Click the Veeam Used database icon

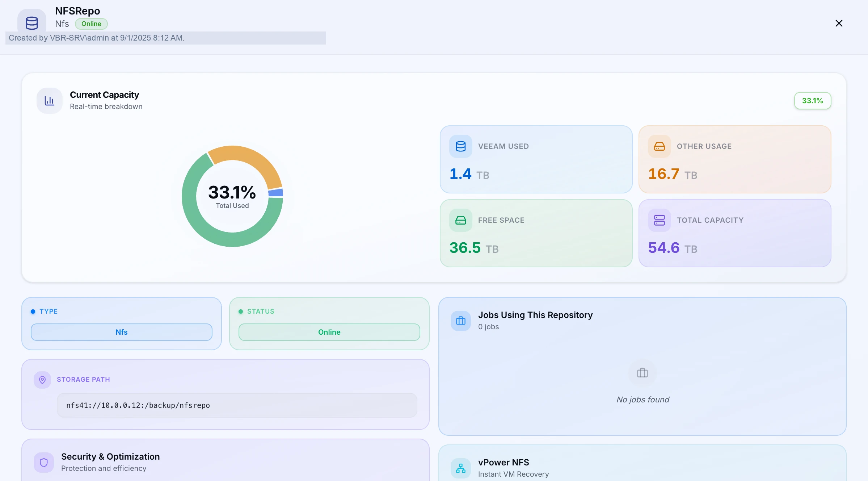coord(461,146)
